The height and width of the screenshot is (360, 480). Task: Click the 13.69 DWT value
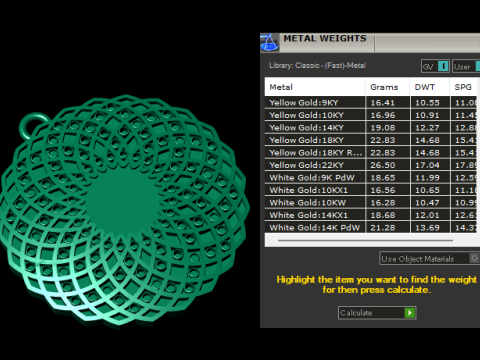click(x=427, y=228)
